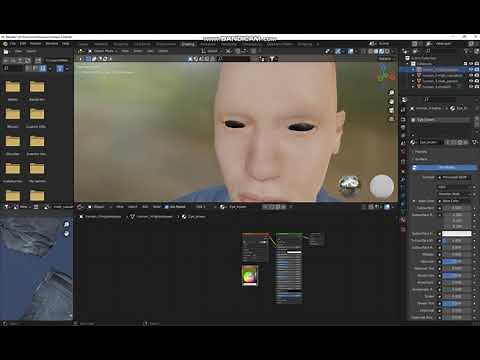
Task: Open the Render menu
Action: pos(35,44)
